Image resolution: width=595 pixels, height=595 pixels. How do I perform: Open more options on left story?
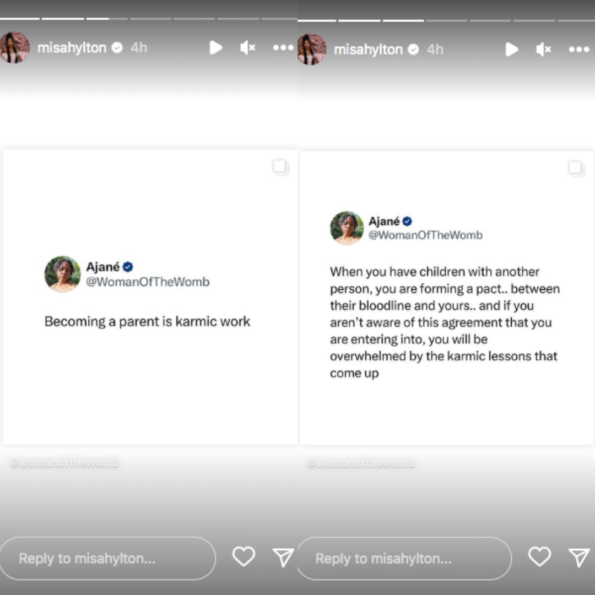point(283,48)
